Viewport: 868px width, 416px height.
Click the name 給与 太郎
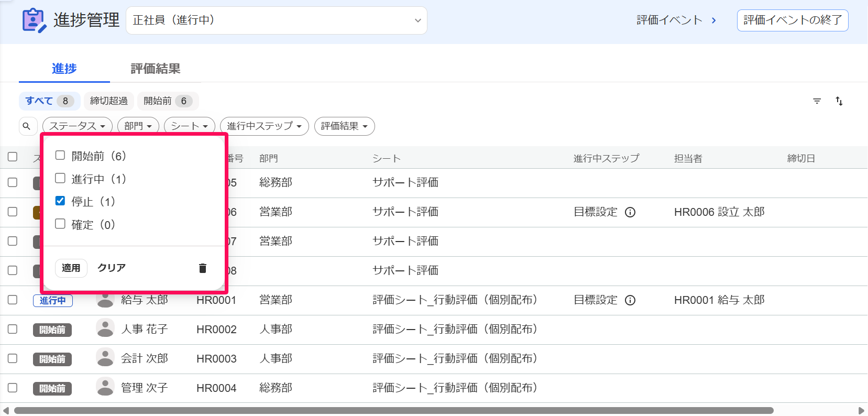[x=145, y=300]
